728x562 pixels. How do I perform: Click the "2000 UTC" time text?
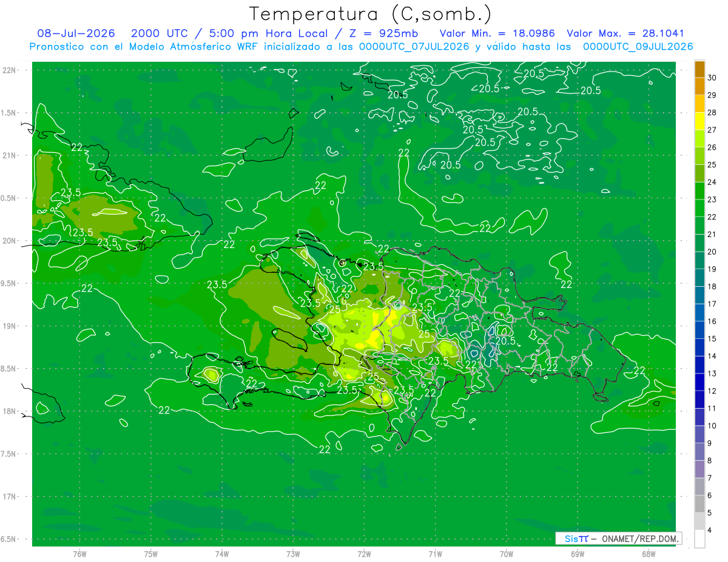click(x=161, y=33)
